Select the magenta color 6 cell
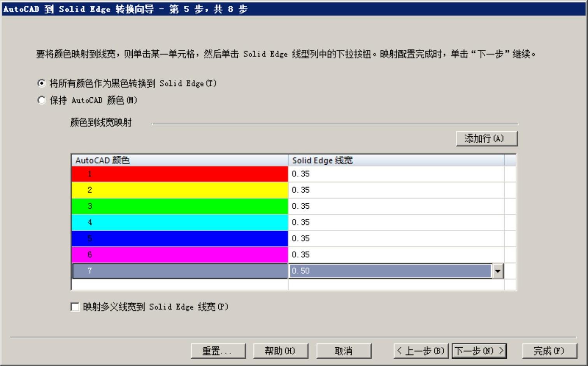 point(180,255)
